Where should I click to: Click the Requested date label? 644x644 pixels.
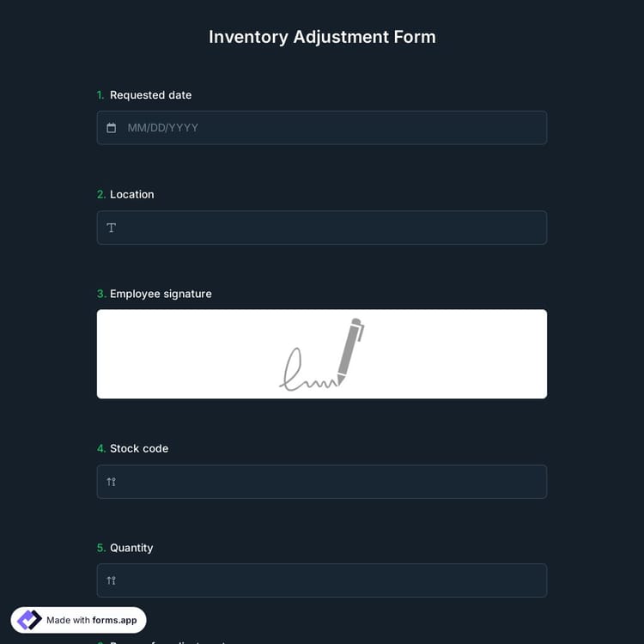click(x=150, y=95)
